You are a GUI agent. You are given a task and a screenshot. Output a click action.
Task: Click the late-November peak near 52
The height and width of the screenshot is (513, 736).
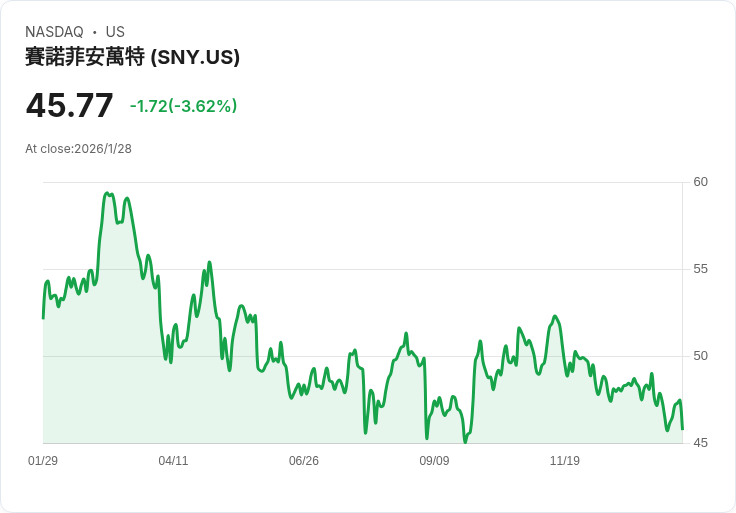(555, 316)
